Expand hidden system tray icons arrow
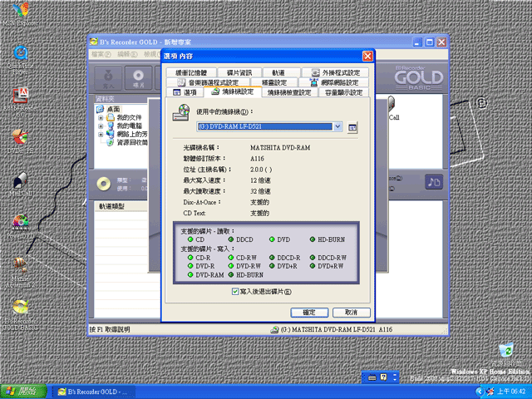This screenshot has height=399, width=532. coord(479,392)
